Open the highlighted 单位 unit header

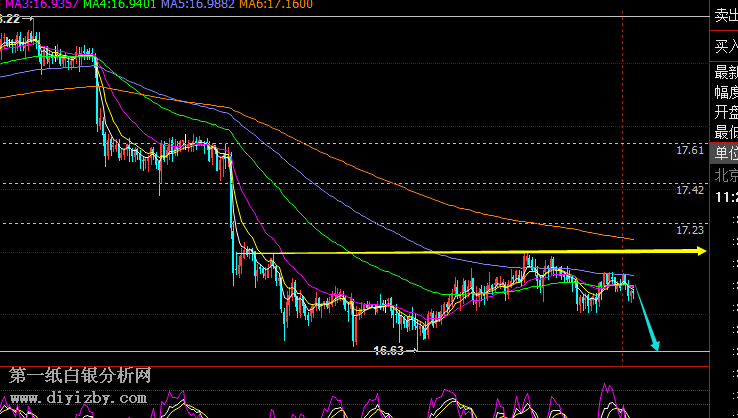[x=725, y=153]
